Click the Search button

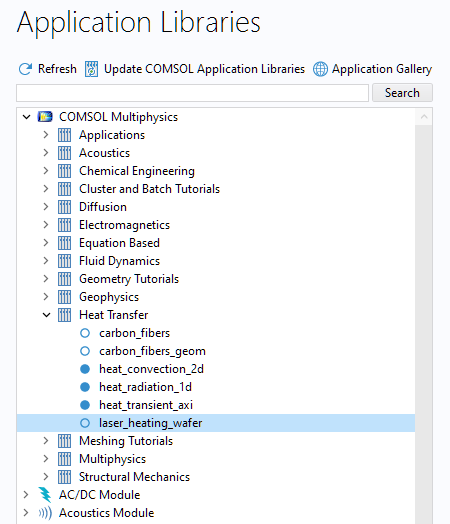pyautogui.click(x=402, y=93)
